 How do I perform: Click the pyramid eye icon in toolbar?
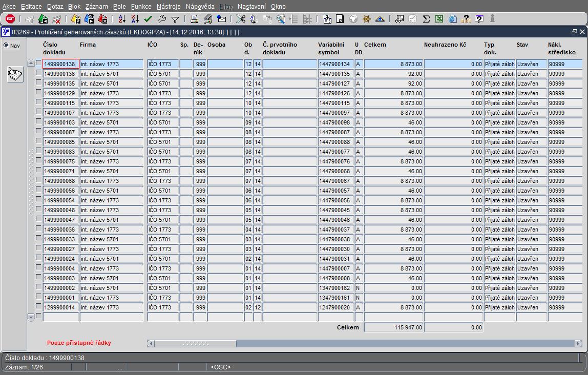[x=380, y=19]
